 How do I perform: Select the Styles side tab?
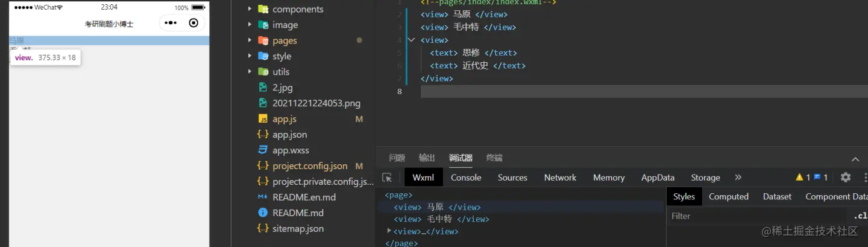[684, 196]
